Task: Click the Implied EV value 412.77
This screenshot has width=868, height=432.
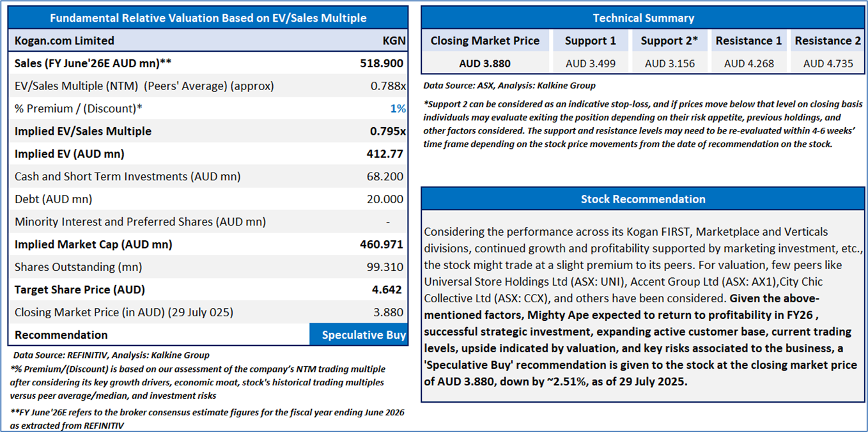Action: coord(385,154)
